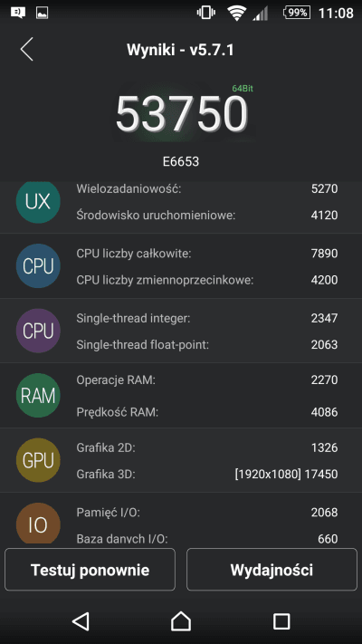Click the Testuj ponownie button
362x644 pixels.
(90, 569)
